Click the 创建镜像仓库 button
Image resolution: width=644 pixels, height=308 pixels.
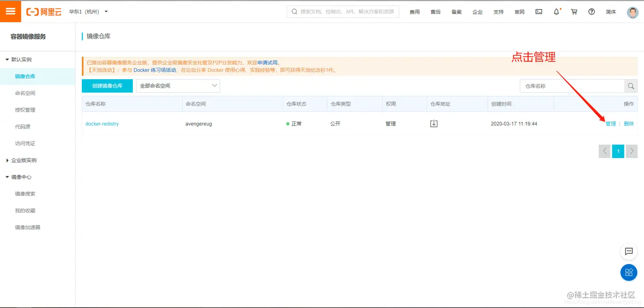pyautogui.click(x=107, y=86)
